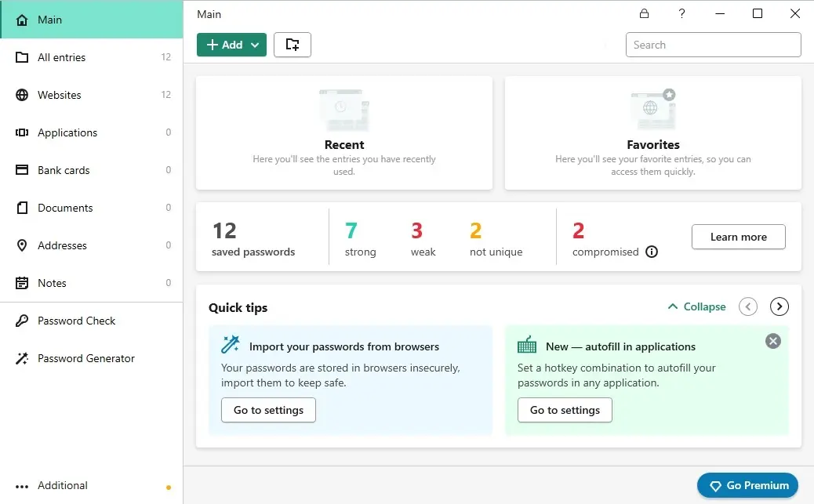Go to settings for importing browser passwords
Image resolution: width=814 pixels, height=504 pixels.
pyautogui.click(x=268, y=410)
